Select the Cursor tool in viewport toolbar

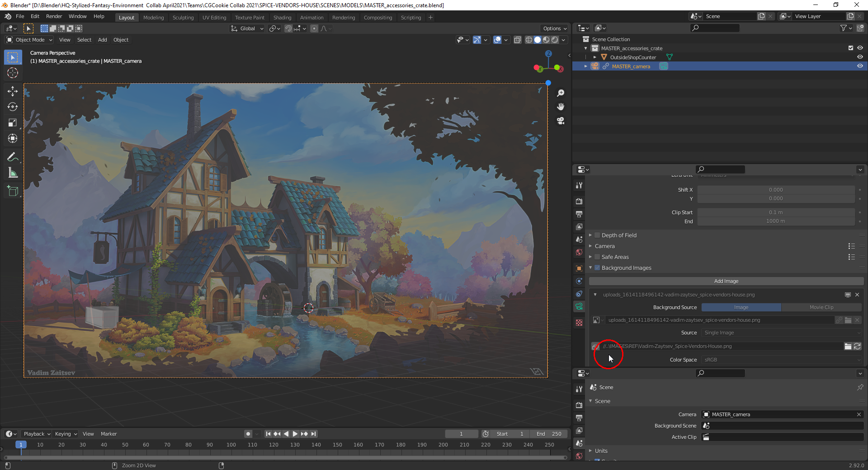coord(13,73)
